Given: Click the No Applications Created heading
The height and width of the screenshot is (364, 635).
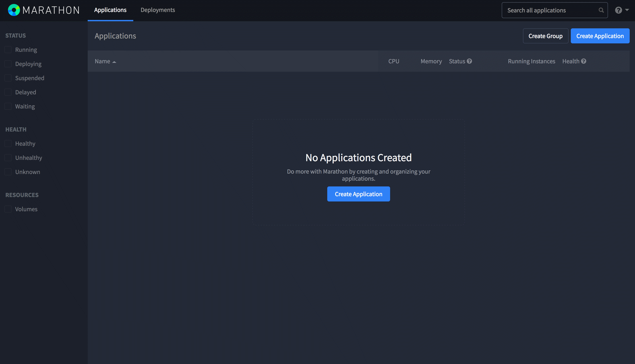Looking at the screenshot, I should (358, 157).
